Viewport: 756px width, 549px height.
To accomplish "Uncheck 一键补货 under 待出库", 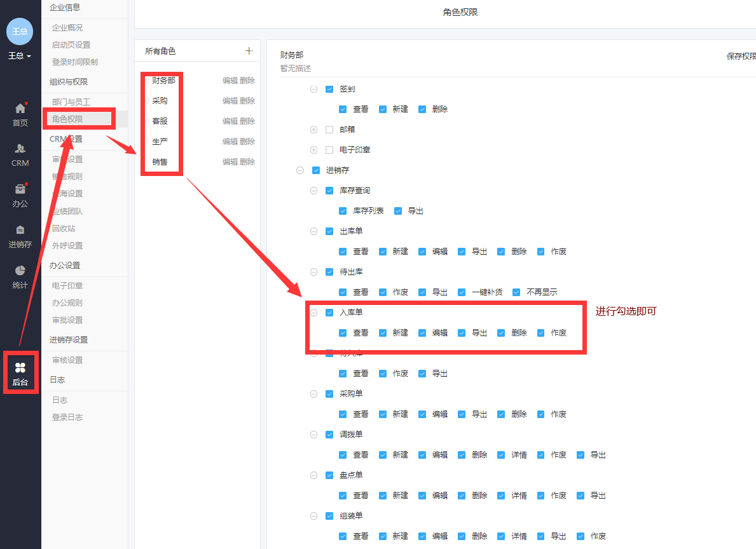I will click(x=462, y=292).
